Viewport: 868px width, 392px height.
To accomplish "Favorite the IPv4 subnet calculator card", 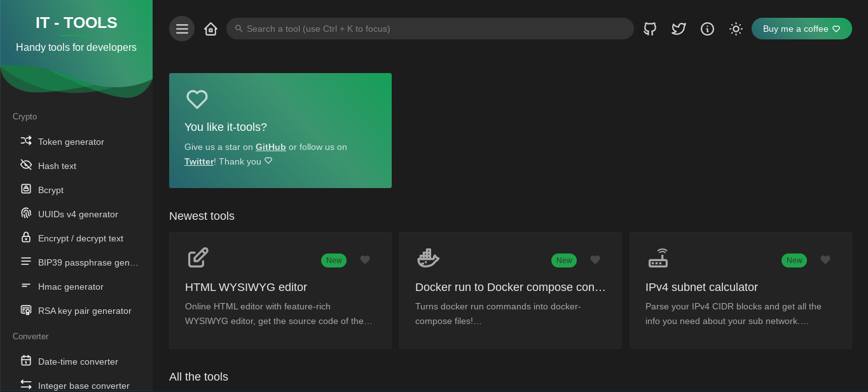I will point(825,260).
